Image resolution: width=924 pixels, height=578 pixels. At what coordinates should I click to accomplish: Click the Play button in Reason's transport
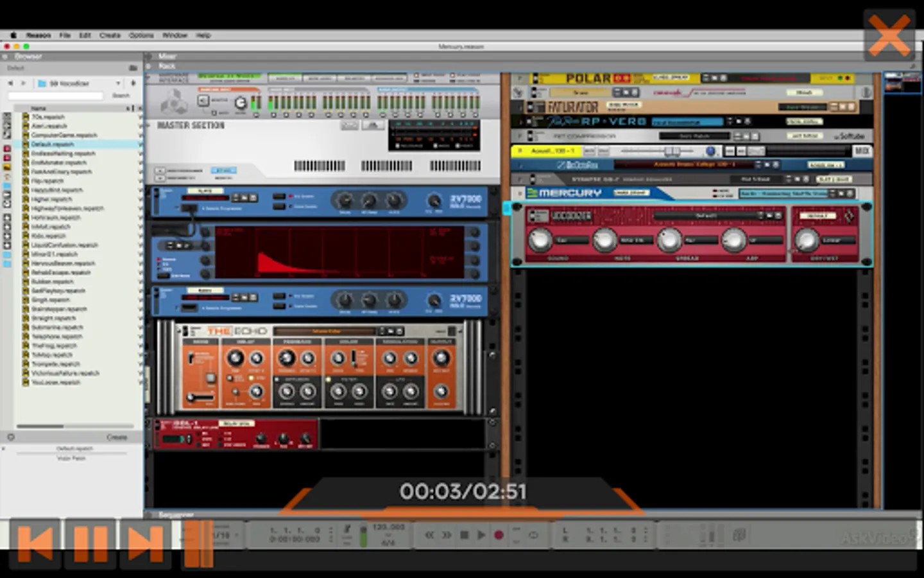pos(481,534)
